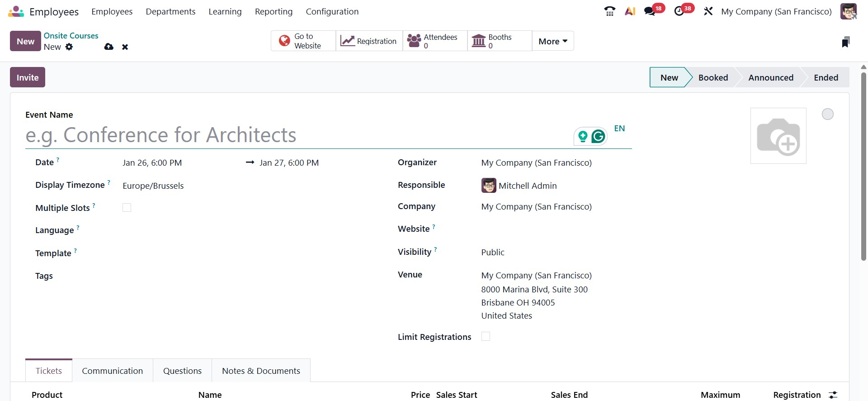Screen dimensions: 868x401
Task: Switch to the Communication tab
Action: (x=112, y=371)
